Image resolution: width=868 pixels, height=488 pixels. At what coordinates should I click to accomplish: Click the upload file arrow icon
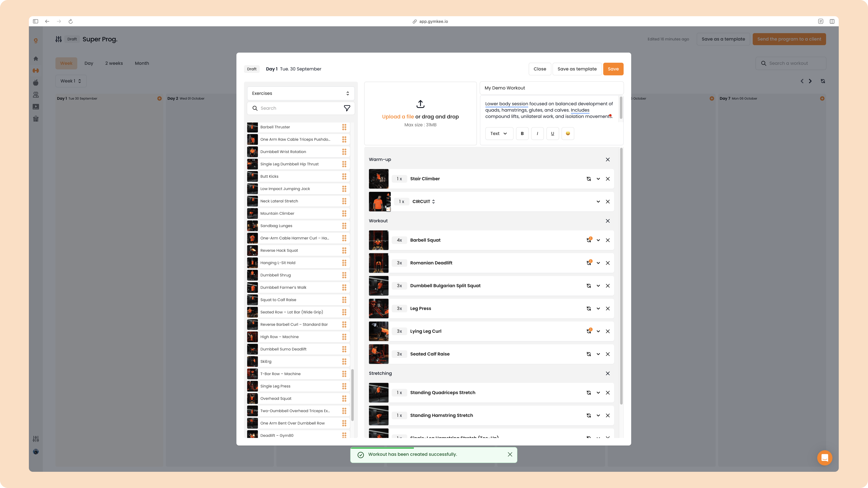coord(420,104)
